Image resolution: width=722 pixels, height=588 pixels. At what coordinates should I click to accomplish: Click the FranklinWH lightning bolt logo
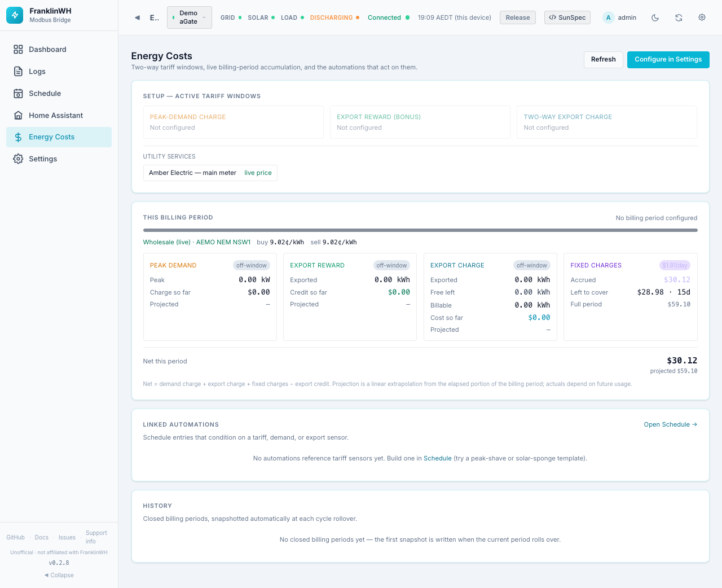[15, 15]
